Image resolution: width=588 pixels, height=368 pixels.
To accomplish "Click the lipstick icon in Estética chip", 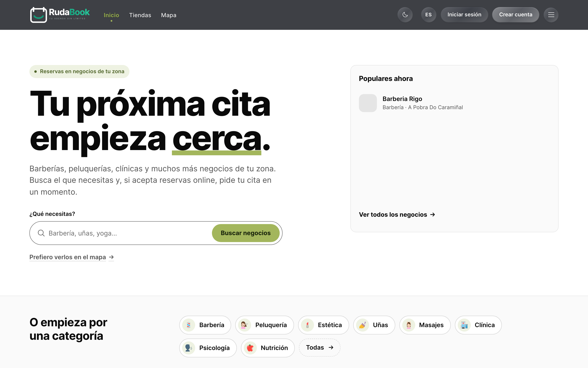I will click(x=307, y=325).
